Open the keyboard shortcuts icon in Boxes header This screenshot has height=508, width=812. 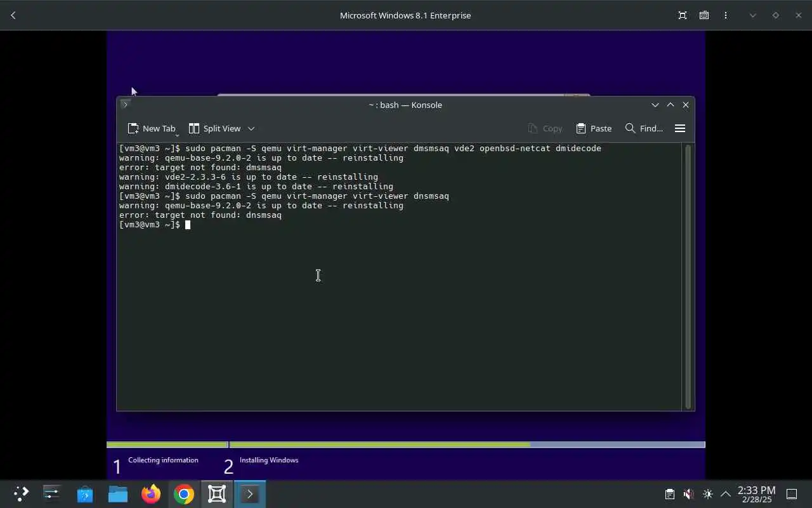click(x=704, y=15)
